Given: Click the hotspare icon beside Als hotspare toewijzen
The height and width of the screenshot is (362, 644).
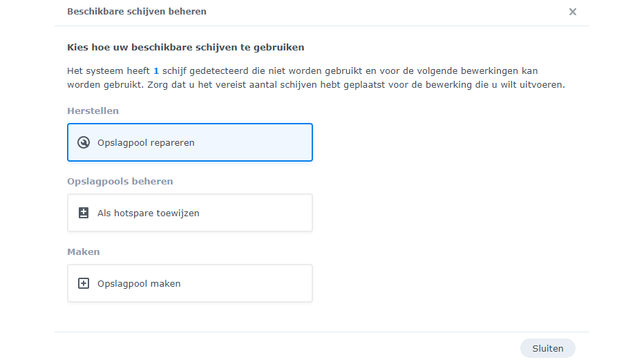Looking at the screenshot, I should pos(84,213).
